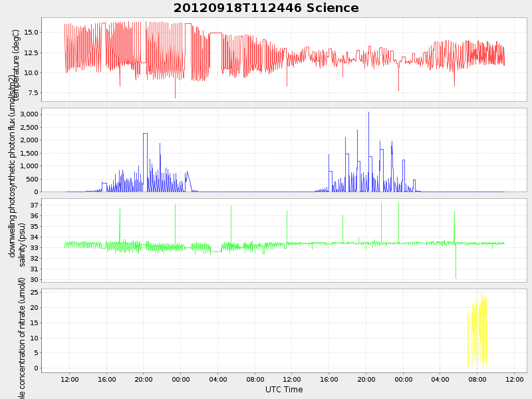
Task: Pick the 20 tick on the nitrate axis
Action: click(35, 308)
